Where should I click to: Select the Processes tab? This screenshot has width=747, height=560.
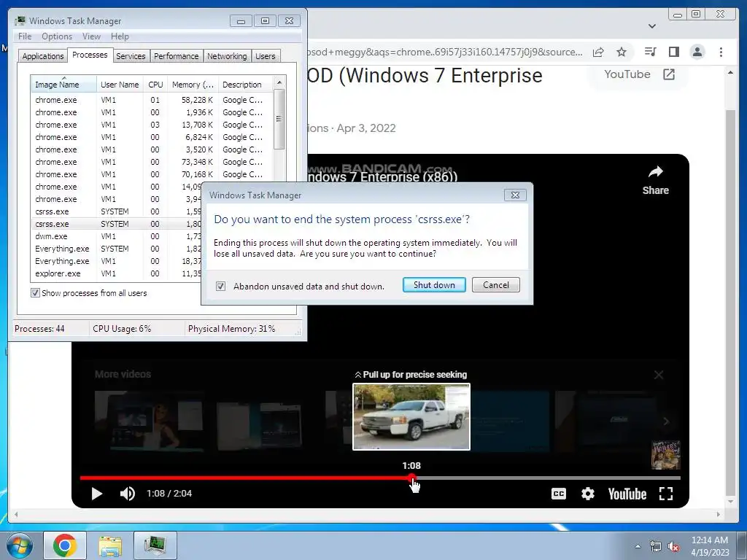[x=90, y=55]
